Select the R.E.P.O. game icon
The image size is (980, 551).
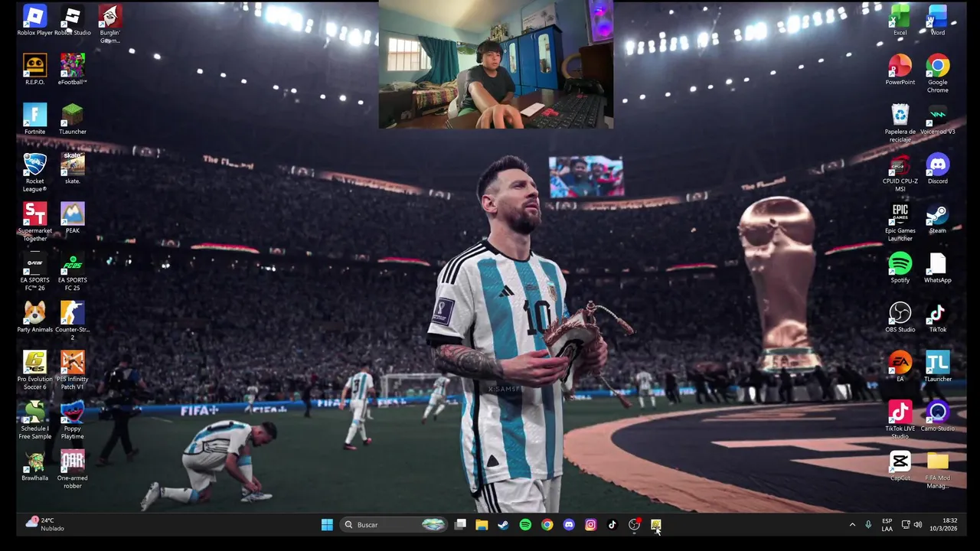34,70
